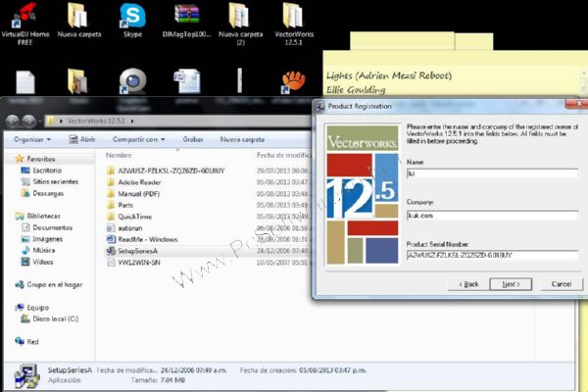Viewport: 588px width, 392px height.
Task: Select Descargas in the navigation pane
Action: (x=42, y=193)
